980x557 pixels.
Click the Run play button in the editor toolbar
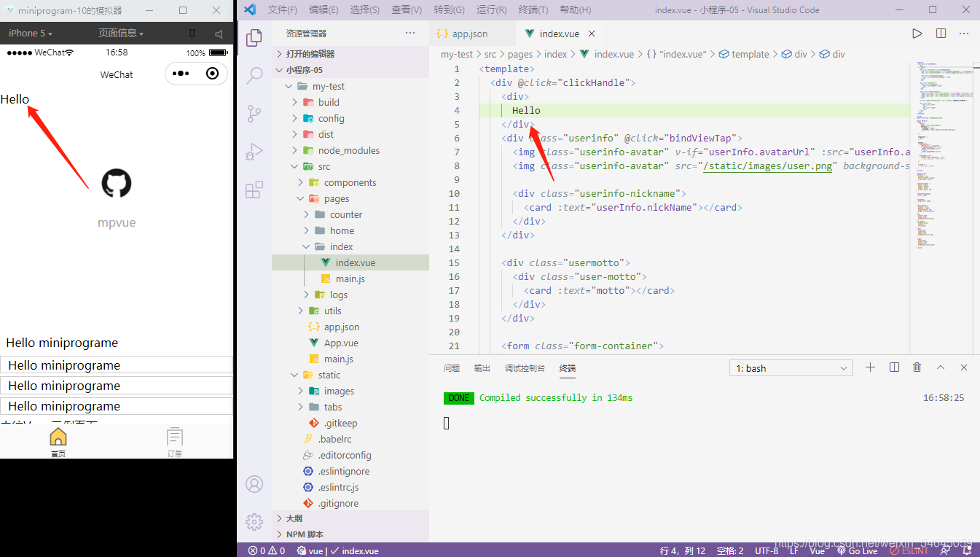tap(917, 34)
